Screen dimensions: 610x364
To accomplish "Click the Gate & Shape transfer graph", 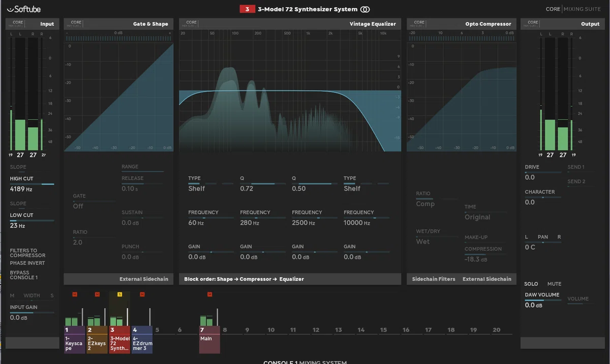I will coord(118,97).
